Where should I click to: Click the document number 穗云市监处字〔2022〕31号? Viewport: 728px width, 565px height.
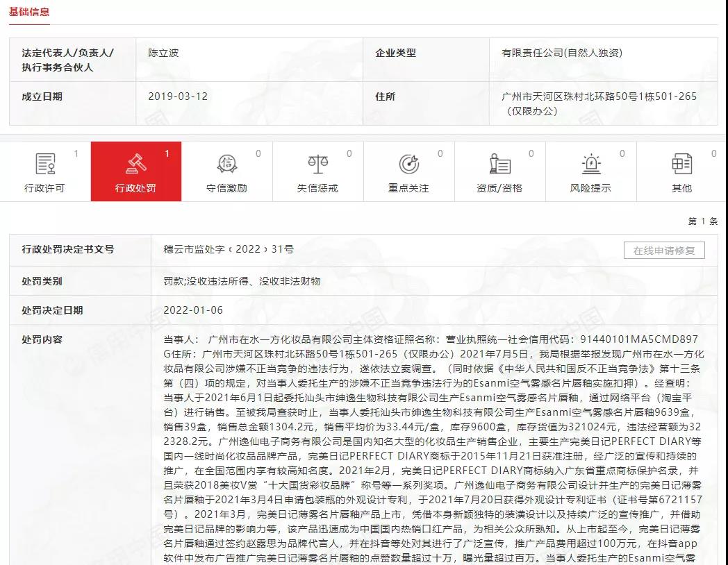[x=229, y=249]
